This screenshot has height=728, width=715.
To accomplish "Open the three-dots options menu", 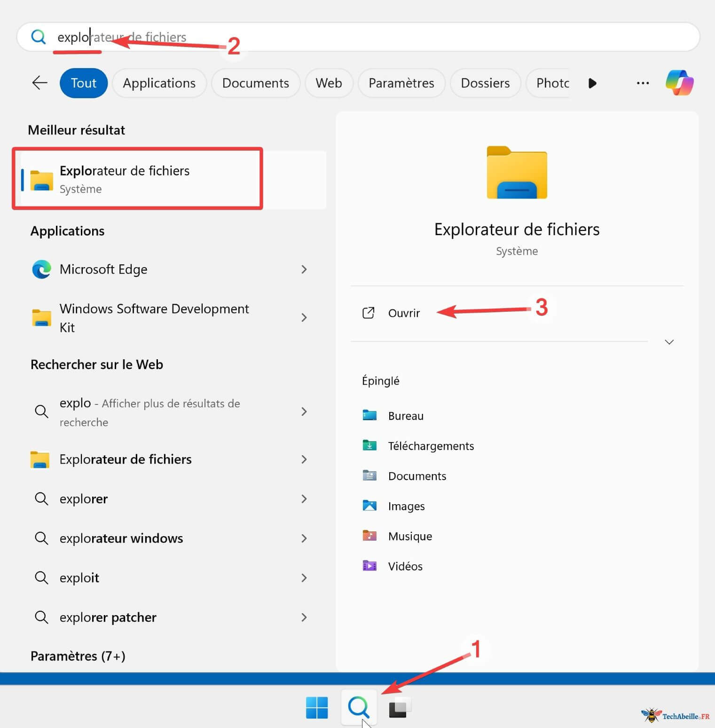I will pyautogui.click(x=643, y=83).
